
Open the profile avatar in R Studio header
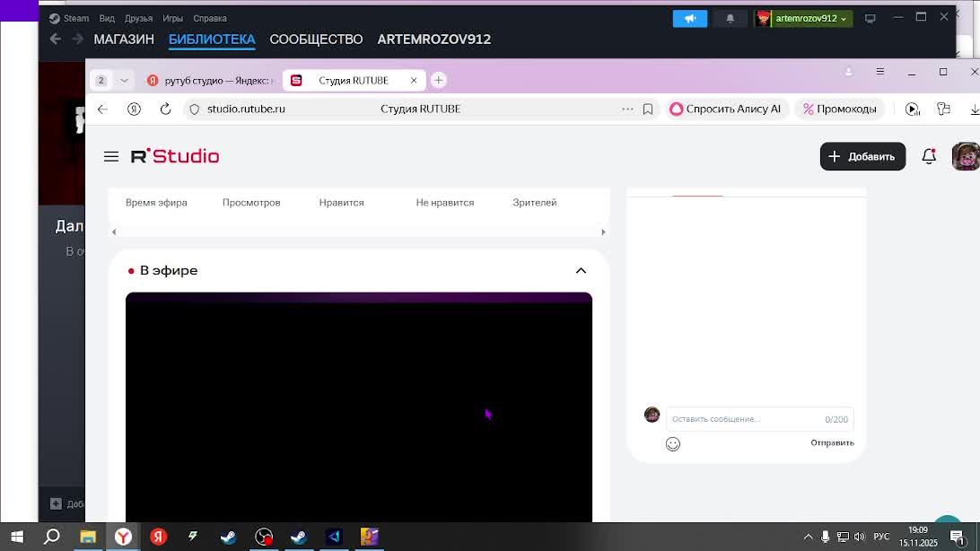click(x=965, y=156)
